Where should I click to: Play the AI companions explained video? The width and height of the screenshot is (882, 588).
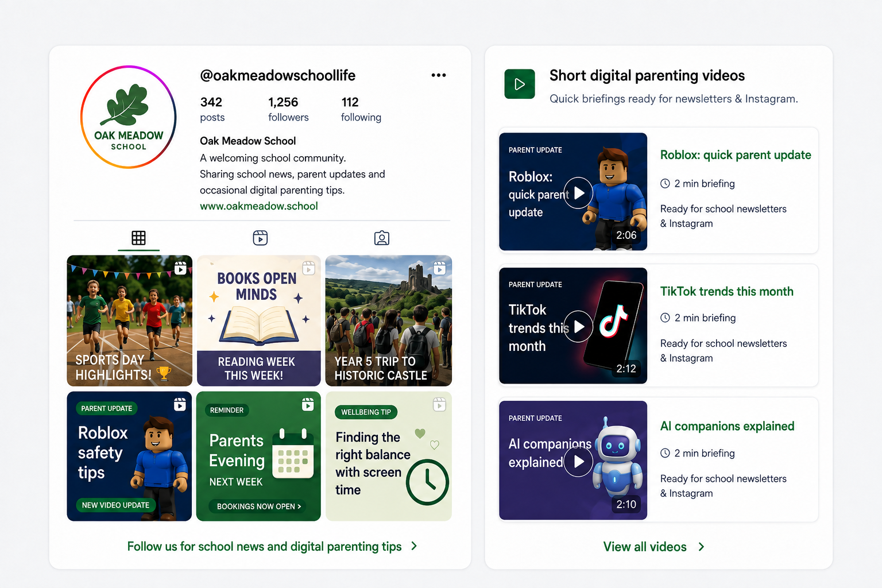[x=579, y=461]
